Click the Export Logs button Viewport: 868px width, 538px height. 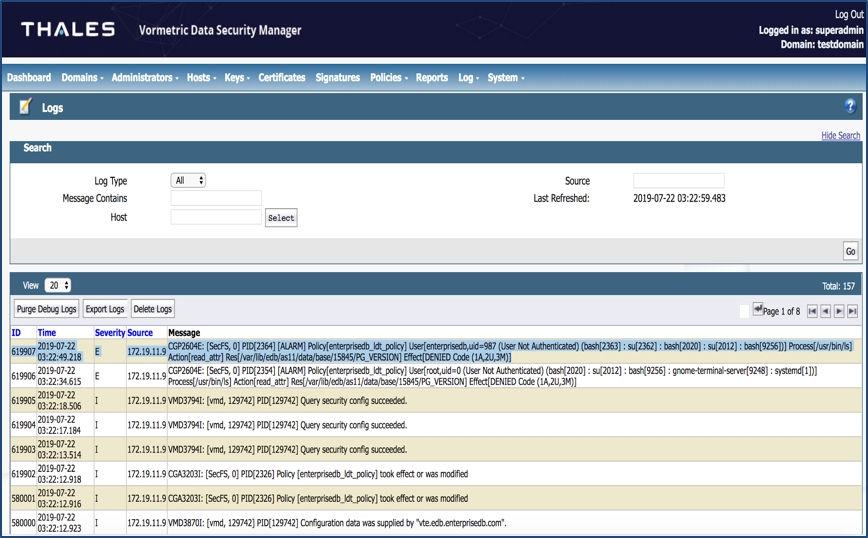tap(105, 309)
